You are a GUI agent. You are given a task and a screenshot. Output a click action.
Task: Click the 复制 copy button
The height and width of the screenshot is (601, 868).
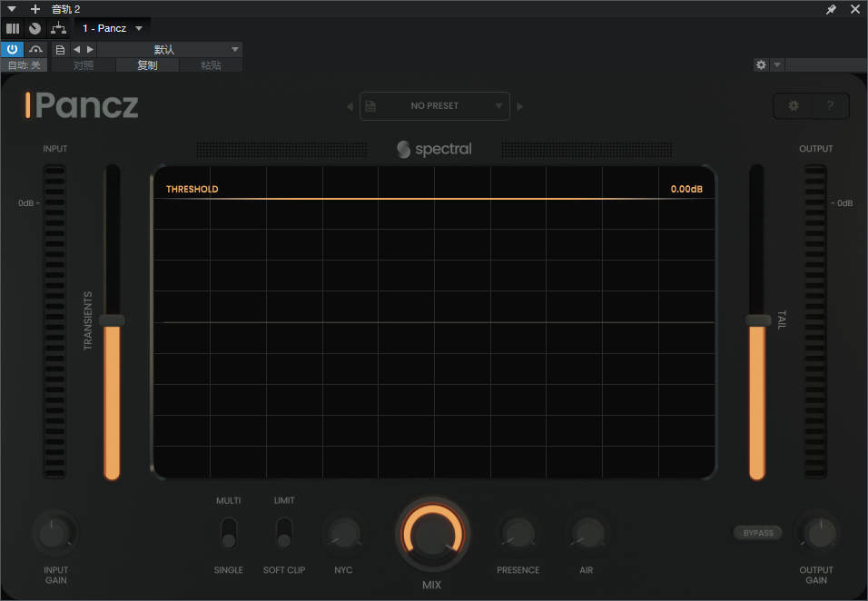[x=147, y=65]
